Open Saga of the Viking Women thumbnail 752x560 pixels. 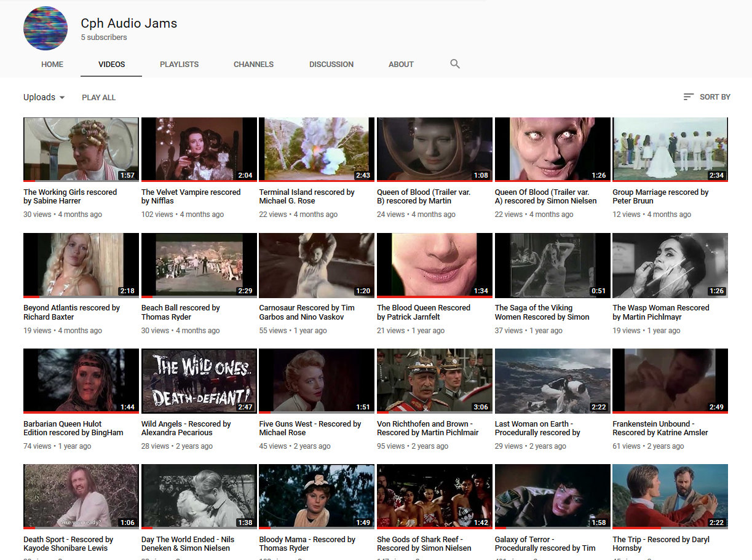(x=553, y=266)
